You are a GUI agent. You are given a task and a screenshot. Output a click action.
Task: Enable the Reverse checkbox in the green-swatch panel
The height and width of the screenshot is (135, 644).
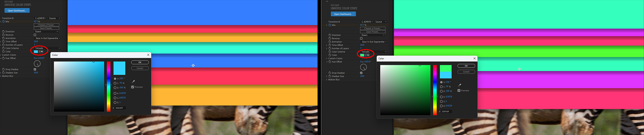coord(361,39)
